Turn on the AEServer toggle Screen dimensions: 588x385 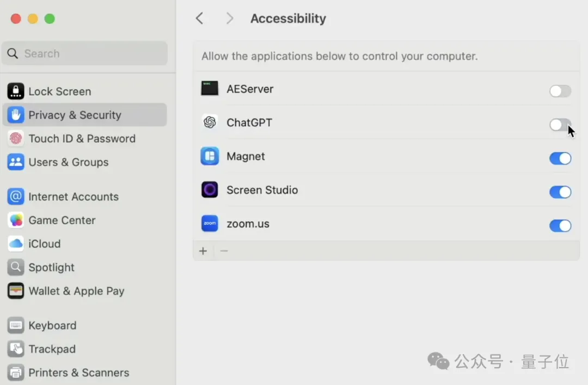(x=560, y=91)
